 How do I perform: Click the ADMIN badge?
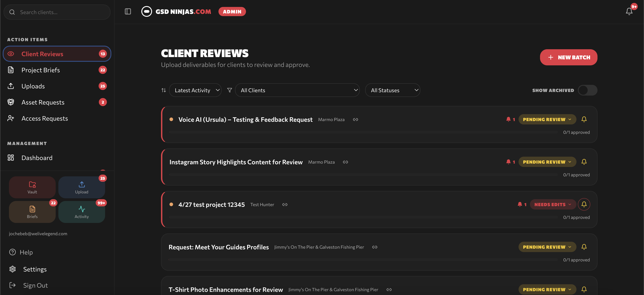click(232, 11)
